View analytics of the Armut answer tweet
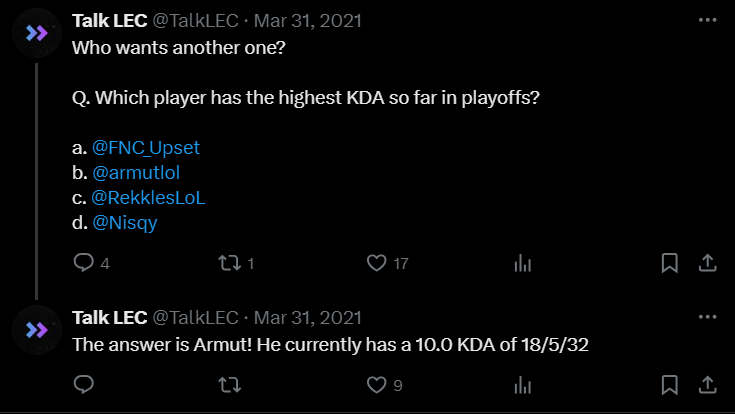 (521, 384)
